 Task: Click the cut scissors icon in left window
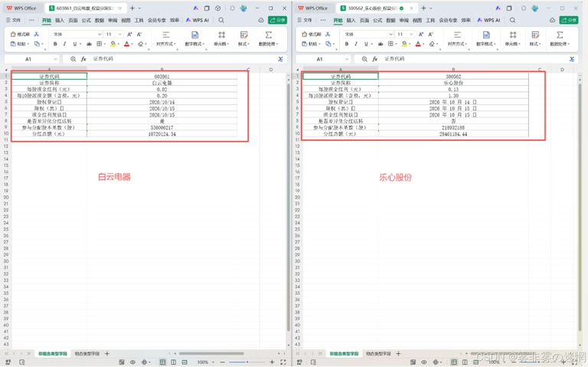pyautogui.click(x=37, y=34)
